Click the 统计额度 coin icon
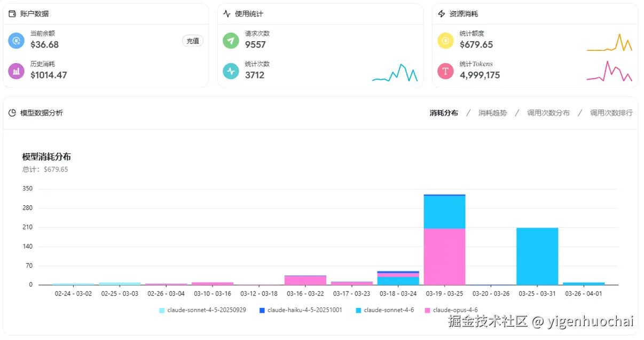Viewport: 644px width, 340px height. pos(445,40)
